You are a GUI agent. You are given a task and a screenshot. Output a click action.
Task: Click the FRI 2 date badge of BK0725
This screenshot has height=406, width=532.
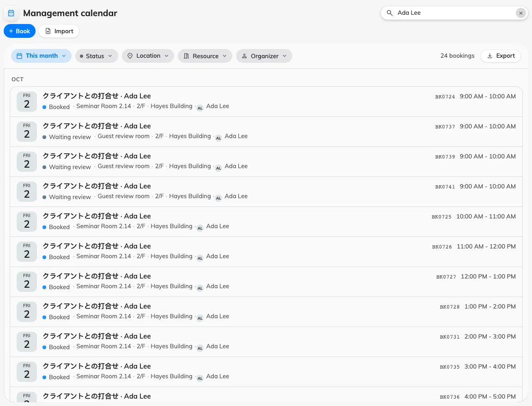tap(27, 222)
